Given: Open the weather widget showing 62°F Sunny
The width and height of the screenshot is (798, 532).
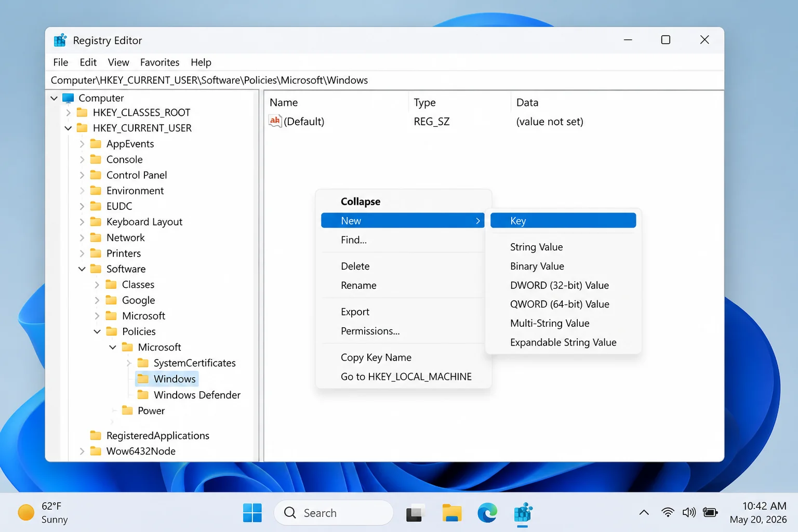Looking at the screenshot, I should click(x=44, y=513).
